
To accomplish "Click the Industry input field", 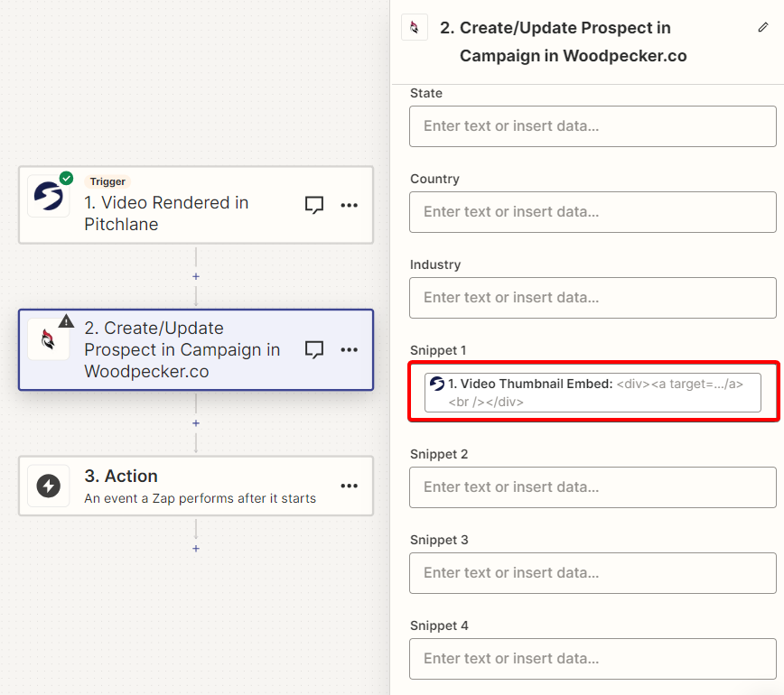I will pyautogui.click(x=593, y=298).
